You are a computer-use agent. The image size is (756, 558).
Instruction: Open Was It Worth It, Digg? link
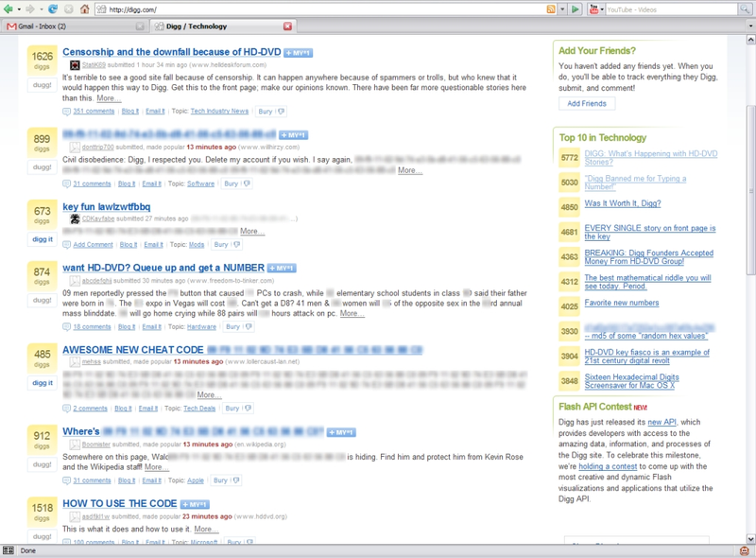[623, 203]
